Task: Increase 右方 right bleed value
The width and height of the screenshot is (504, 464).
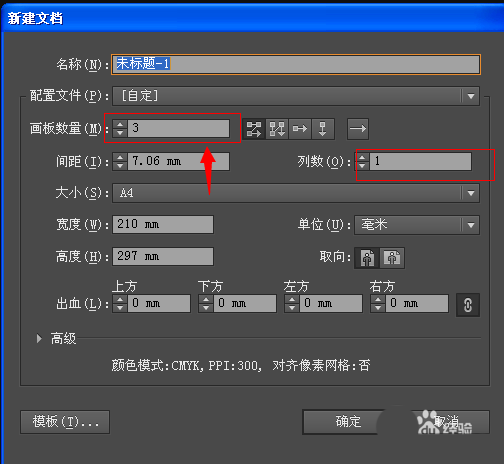Action: (378, 299)
